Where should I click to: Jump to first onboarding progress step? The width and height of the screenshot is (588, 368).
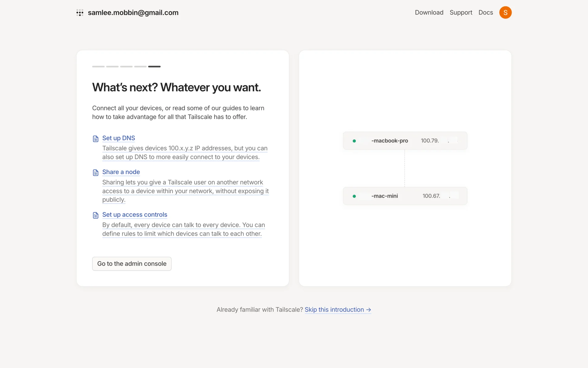pyautogui.click(x=98, y=67)
